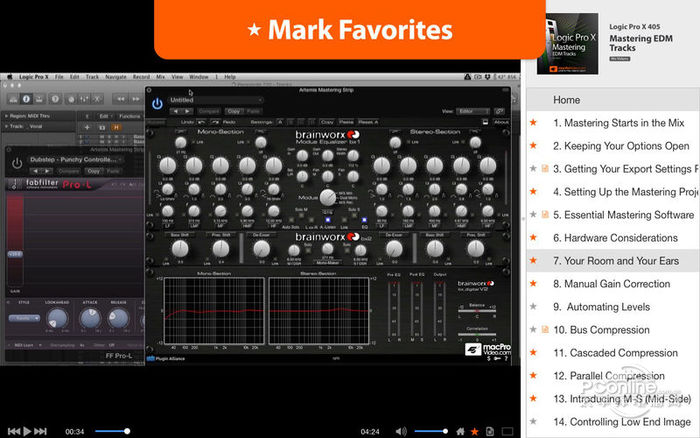This screenshot has height=438, width=700.
Task: Click the Logic Quick Help toolbar icon
Action: [55, 99]
